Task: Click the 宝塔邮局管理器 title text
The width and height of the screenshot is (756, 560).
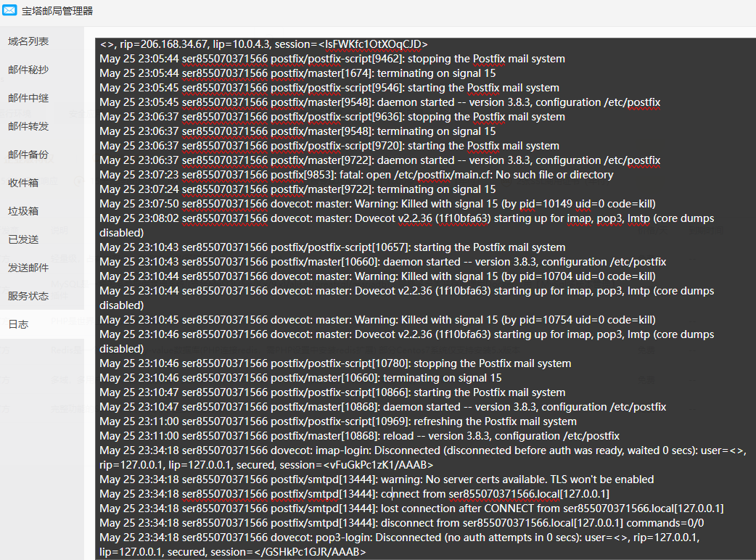Action: pyautogui.click(x=57, y=11)
